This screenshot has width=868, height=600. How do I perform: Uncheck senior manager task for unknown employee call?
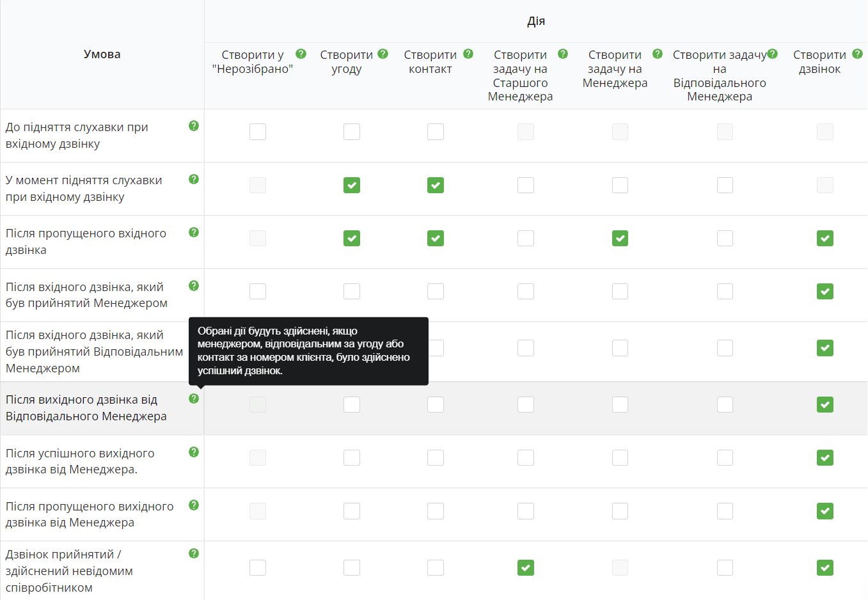click(x=526, y=568)
